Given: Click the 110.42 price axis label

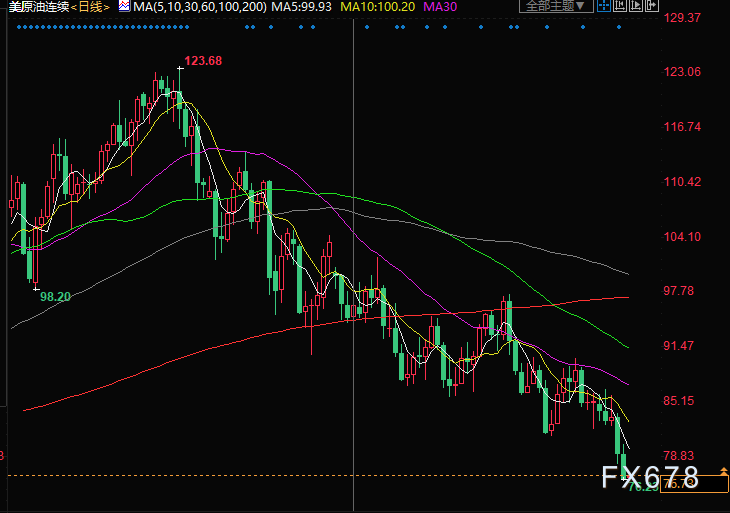Looking at the screenshot, I should (682, 182).
